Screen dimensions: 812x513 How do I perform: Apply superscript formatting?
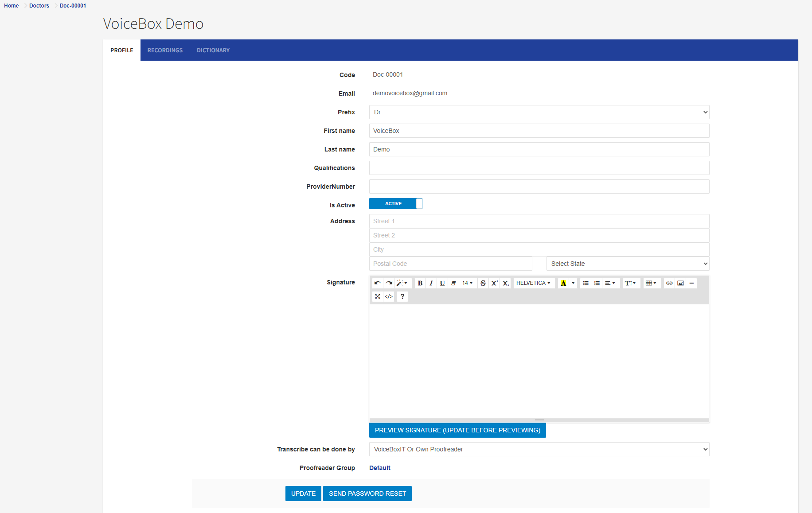click(495, 283)
